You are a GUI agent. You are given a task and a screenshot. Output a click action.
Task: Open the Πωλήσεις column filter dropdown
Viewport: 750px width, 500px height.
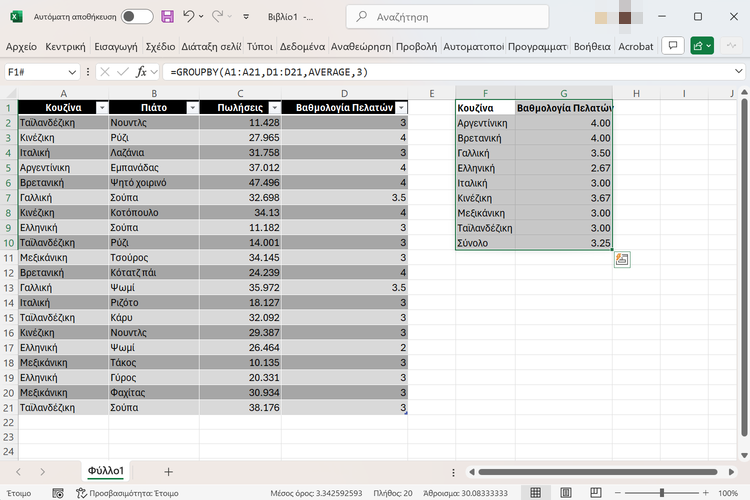pos(275,108)
